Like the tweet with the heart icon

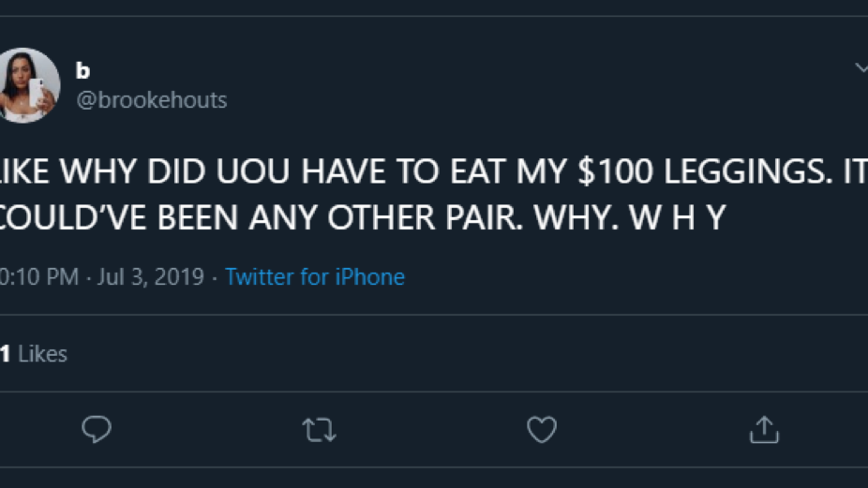coord(542,430)
